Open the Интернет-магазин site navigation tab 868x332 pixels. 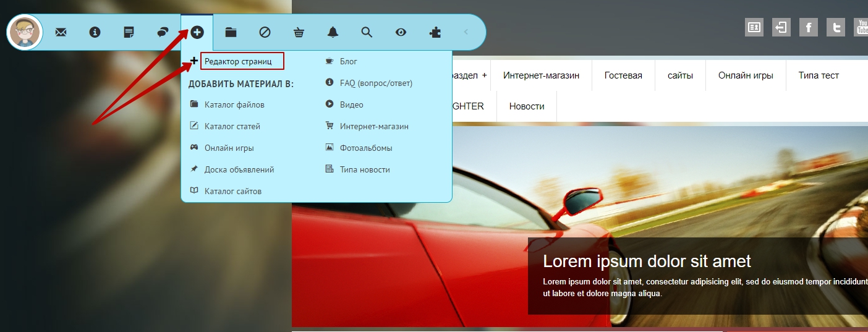541,75
